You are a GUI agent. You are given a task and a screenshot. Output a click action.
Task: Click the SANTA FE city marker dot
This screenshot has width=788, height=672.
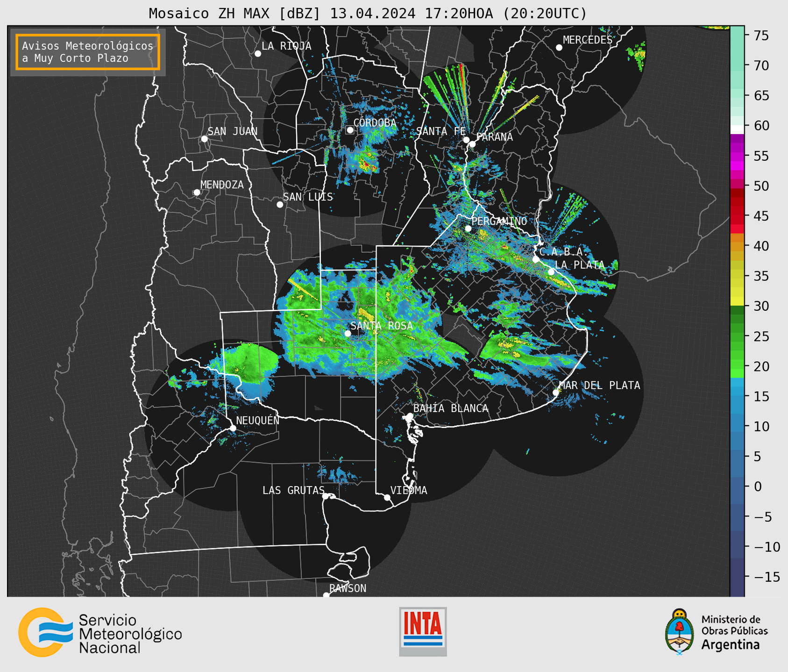[x=466, y=140]
